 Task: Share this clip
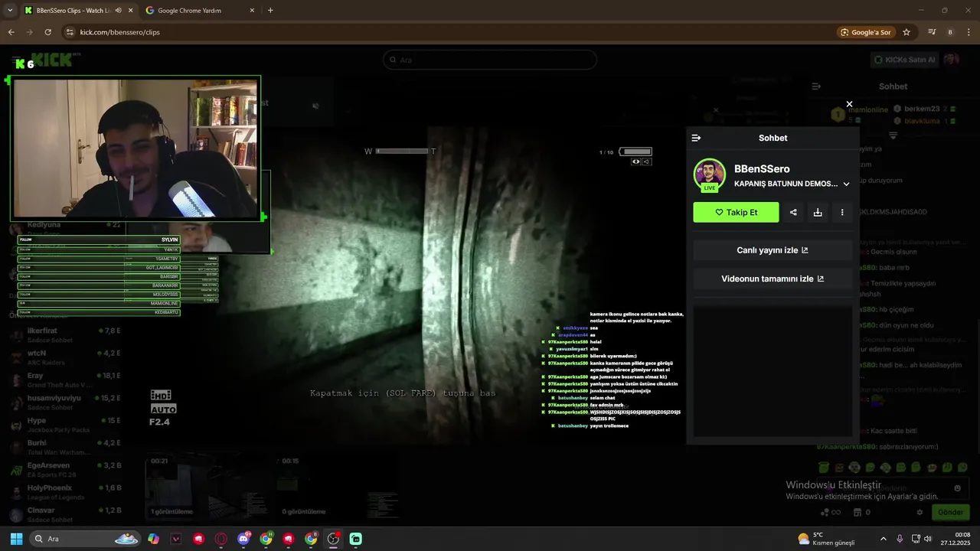click(793, 212)
